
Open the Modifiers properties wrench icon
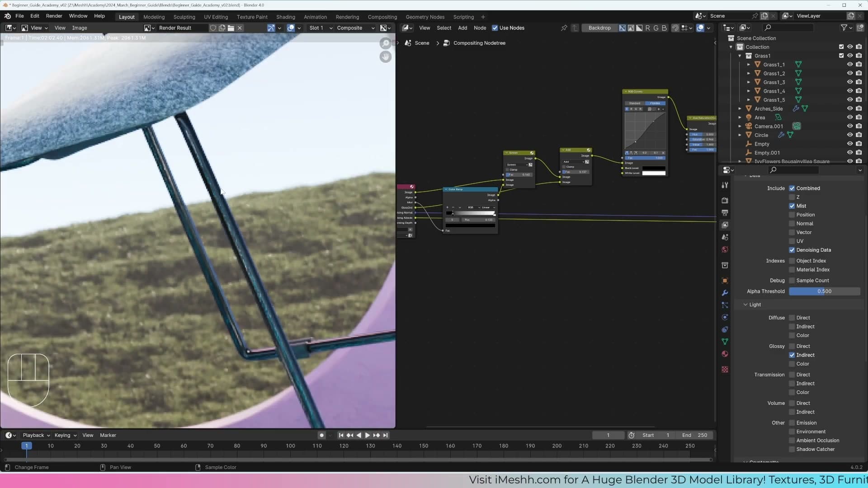(x=725, y=293)
